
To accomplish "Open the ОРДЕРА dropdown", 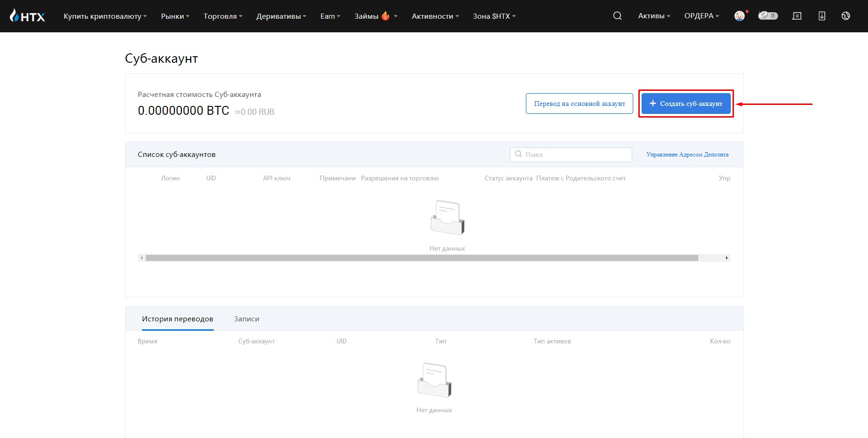I will pyautogui.click(x=701, y=16).
